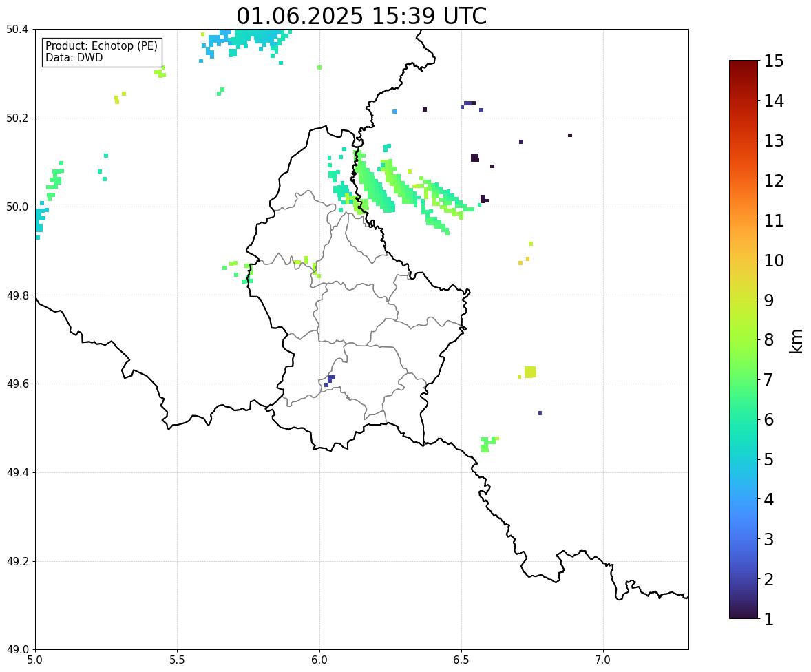Click the "km" colorbar unit label

797,341
